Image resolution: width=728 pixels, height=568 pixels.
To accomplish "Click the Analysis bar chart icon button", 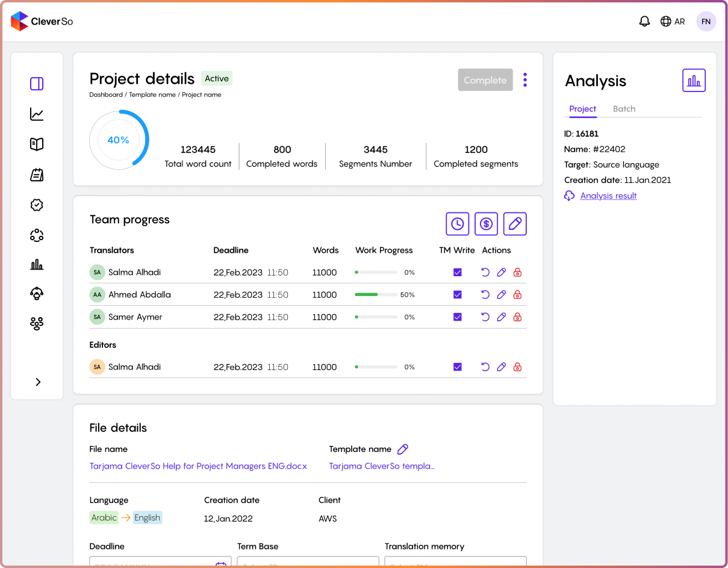I will 694,81.
